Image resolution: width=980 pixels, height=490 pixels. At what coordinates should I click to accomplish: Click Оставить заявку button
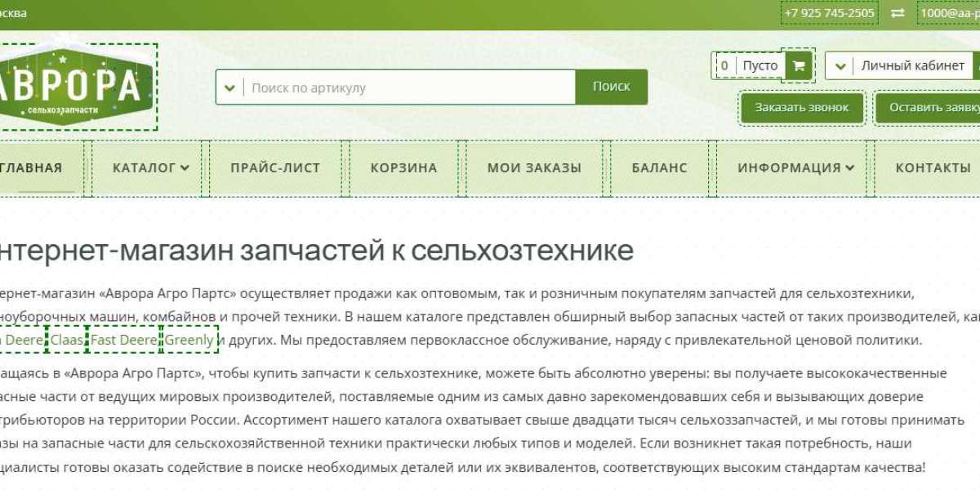[x=931, y=106]
